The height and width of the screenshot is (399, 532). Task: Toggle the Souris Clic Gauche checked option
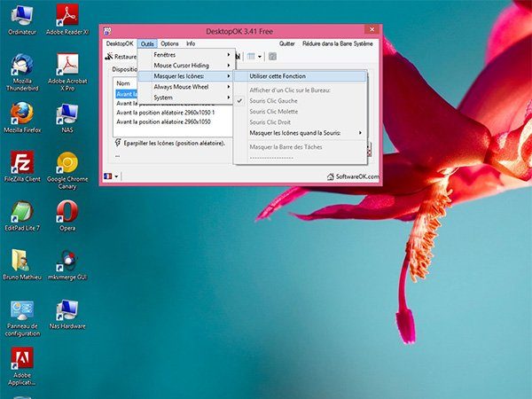(x=273, y=101)
